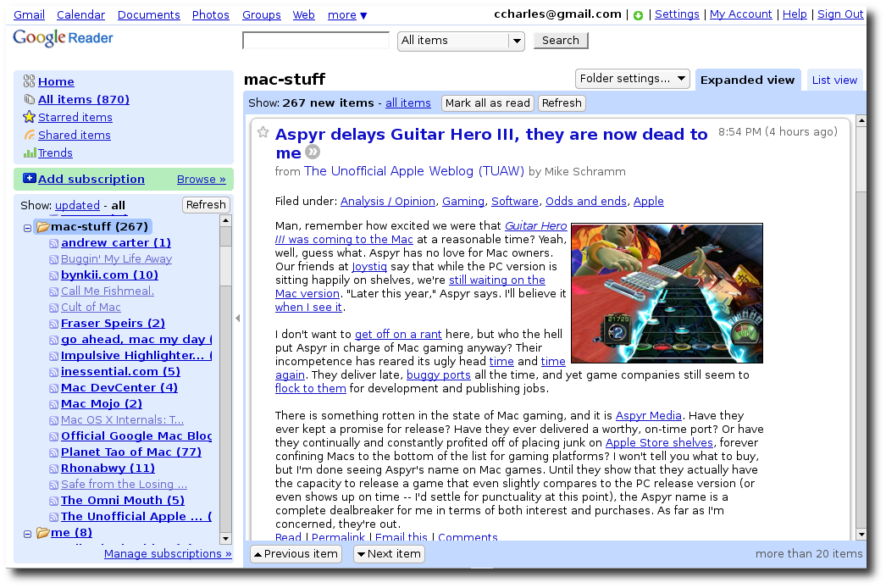Refresh the subscriptions sidebar

[x=206, y=205]
